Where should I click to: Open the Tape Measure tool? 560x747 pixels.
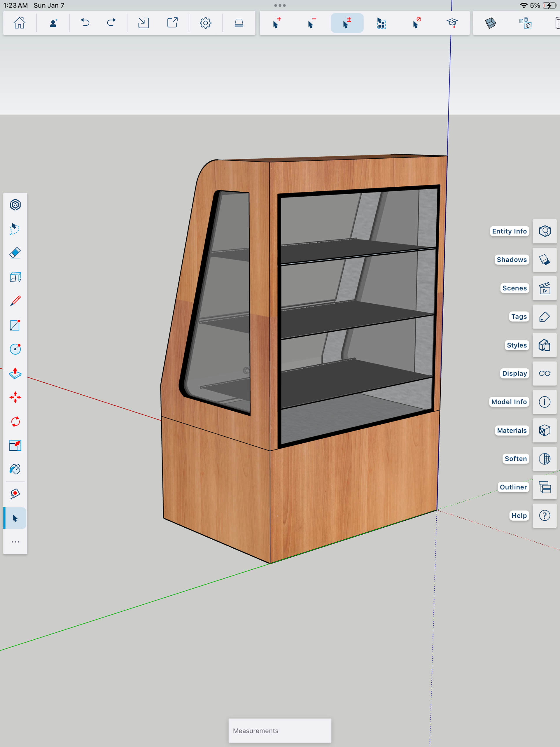[15, 494]
